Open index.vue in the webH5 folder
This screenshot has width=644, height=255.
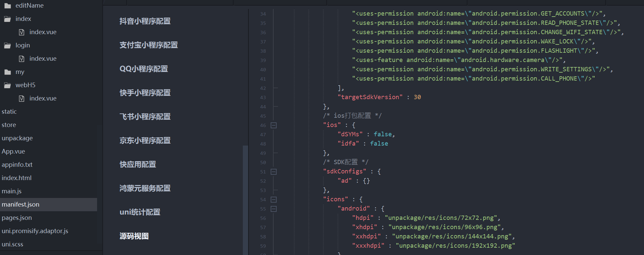pyautogui.click(x=43, y=98)
